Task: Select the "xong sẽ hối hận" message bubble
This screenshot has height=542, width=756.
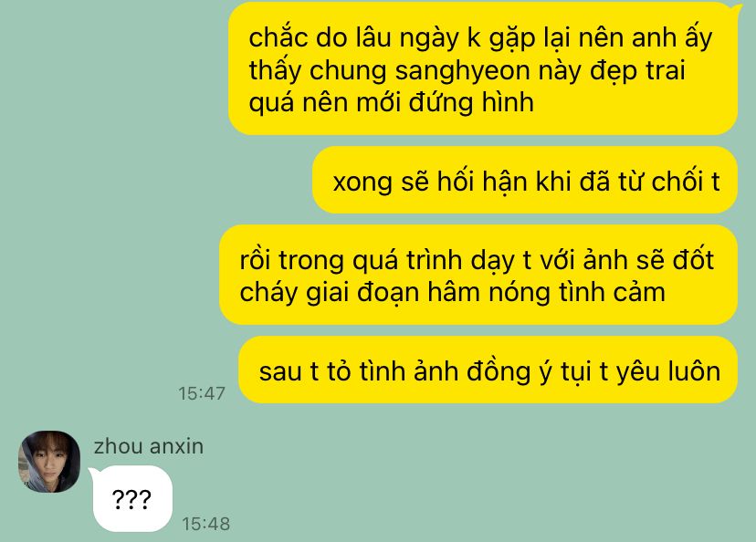Action: tap(525, 181)
